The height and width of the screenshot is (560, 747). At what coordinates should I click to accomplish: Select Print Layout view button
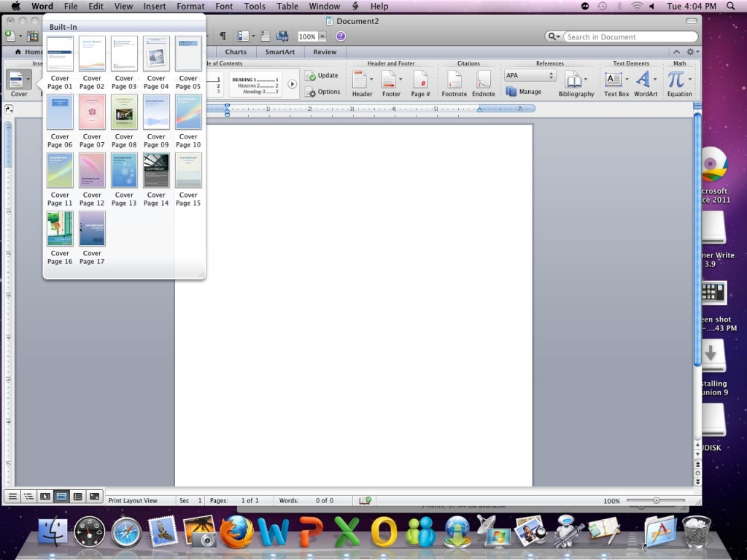(61, 497)
